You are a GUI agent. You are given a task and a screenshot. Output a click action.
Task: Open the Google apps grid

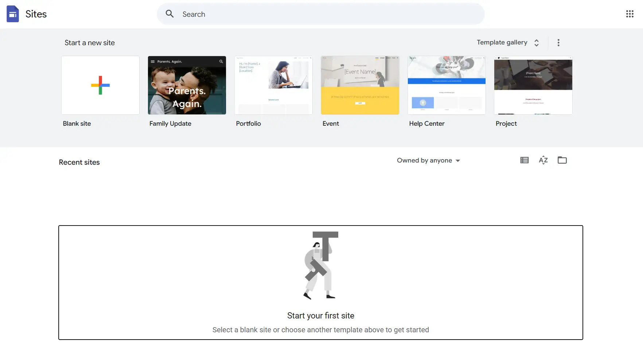630,14
